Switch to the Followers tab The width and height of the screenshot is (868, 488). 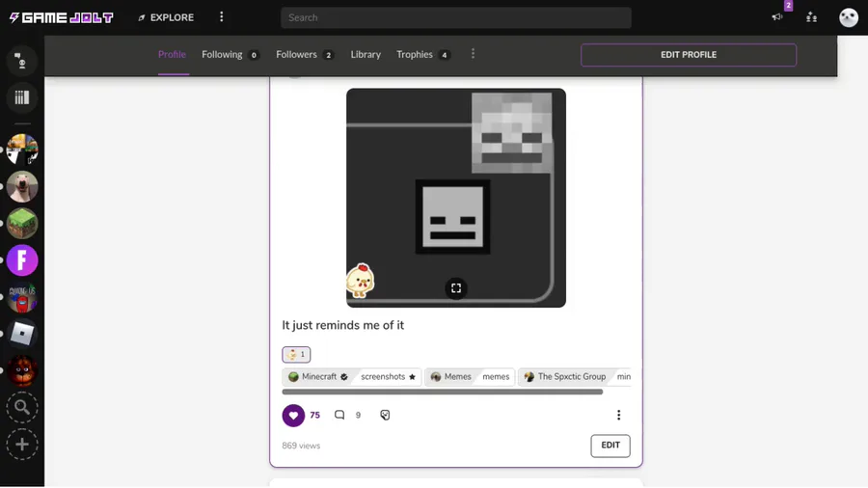coord(305,55)
